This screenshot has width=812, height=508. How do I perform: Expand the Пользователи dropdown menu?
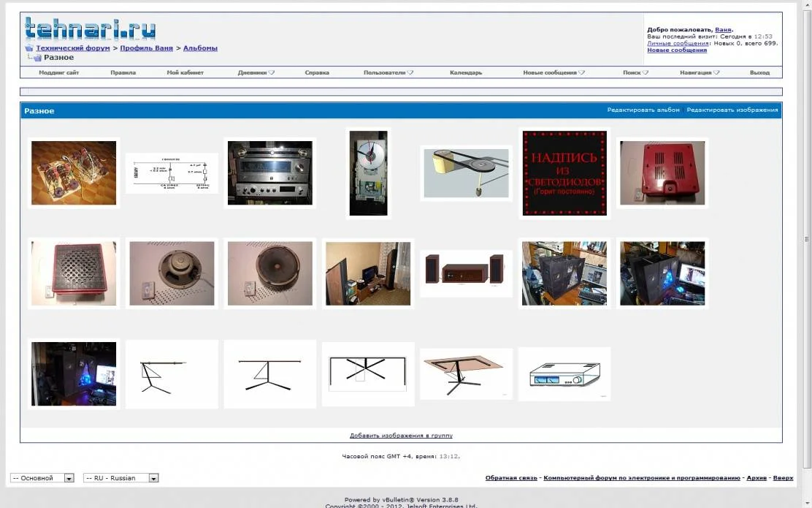(x=388, y=72)
